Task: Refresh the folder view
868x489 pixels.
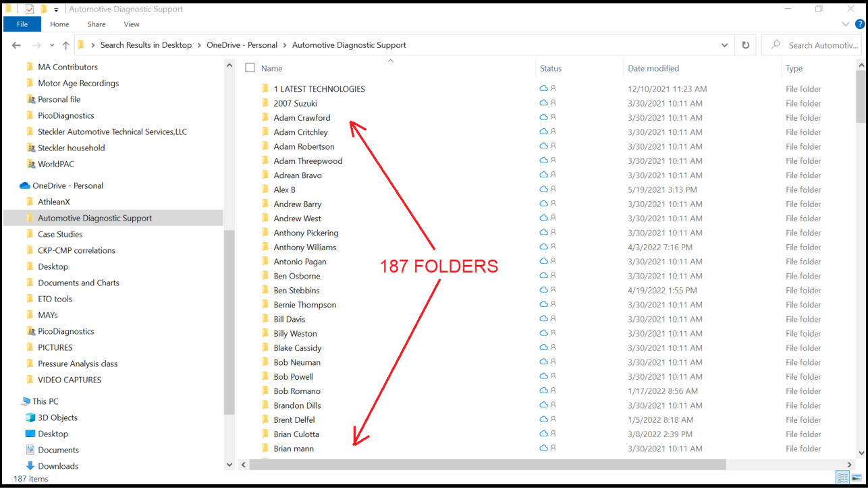Action: tap(745, 45)
